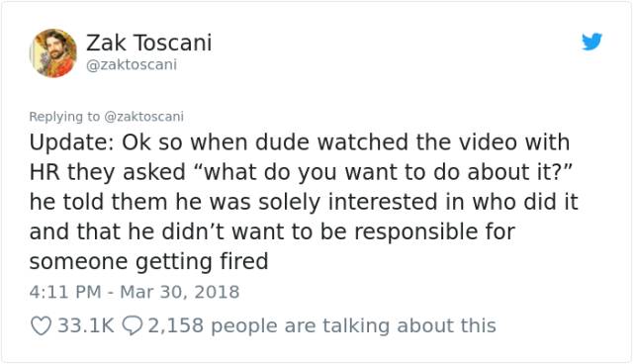
Task: Click the 33.1K like count
Action: click(x=86, y=325)
